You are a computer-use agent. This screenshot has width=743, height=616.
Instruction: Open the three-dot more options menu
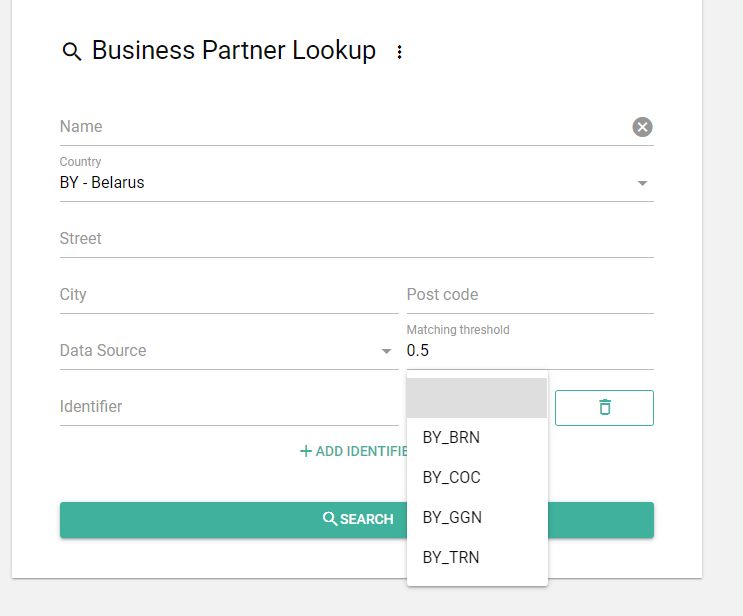tap(400, 52)
